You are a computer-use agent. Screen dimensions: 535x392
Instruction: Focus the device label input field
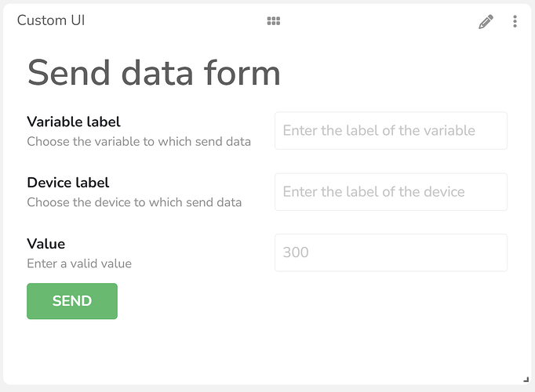click(391, 192)
